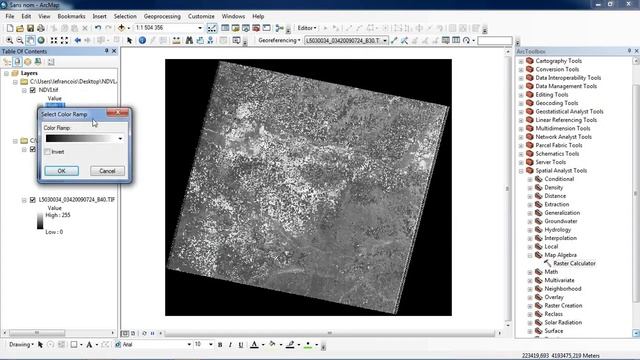640x360 pixels.
Task: Open the Editor dropdown menu
Action: [307, 28]
